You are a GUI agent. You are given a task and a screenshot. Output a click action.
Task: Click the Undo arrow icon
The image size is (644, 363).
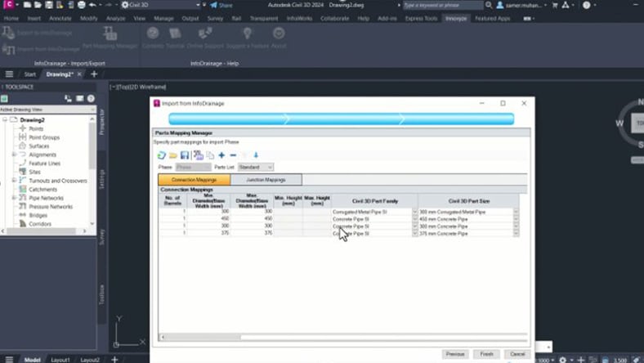[x=92, y=5]
